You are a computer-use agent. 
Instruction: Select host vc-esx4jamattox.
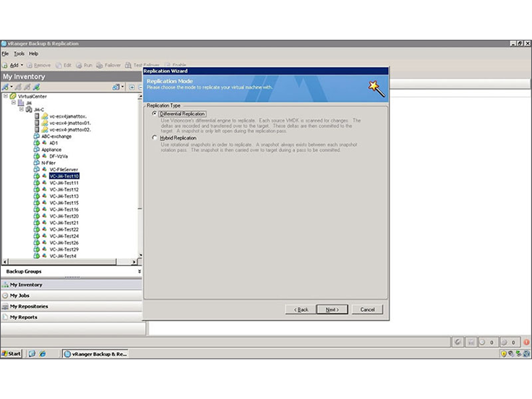pyautogui.click(x=68, y=116)
